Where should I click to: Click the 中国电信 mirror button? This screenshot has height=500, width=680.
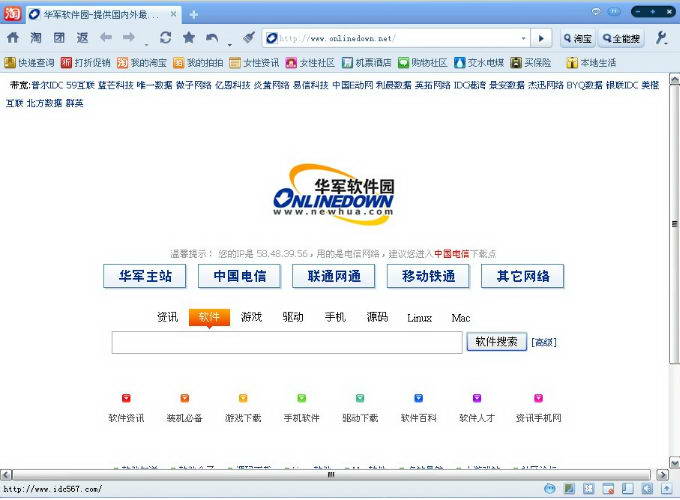click(x=239, y=276)
